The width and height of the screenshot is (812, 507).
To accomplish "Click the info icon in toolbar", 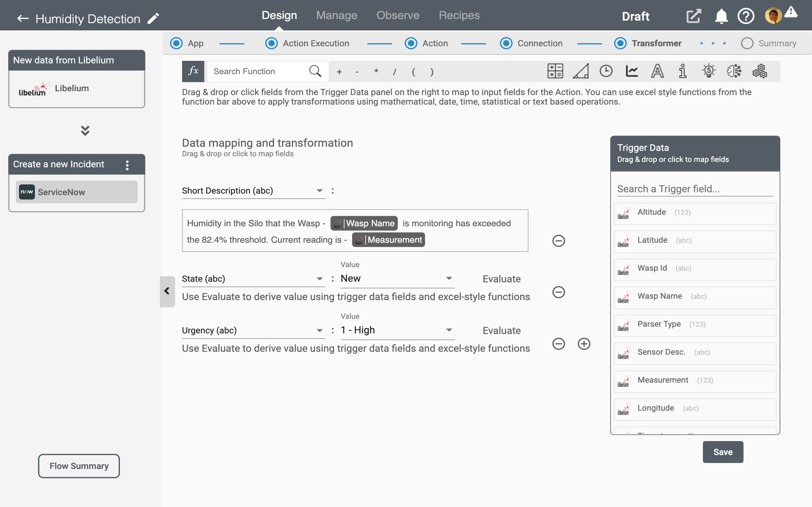I will [x=682, y=71].
